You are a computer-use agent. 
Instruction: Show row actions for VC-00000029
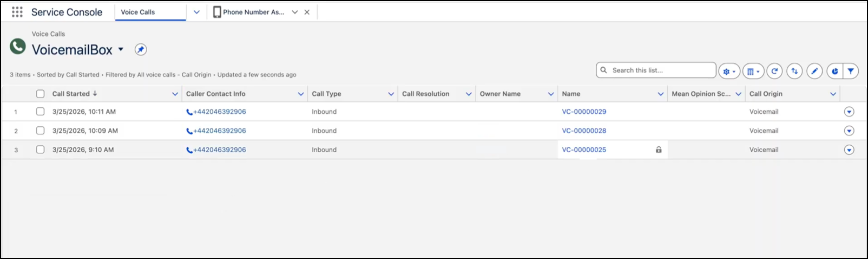pos(849,112)
